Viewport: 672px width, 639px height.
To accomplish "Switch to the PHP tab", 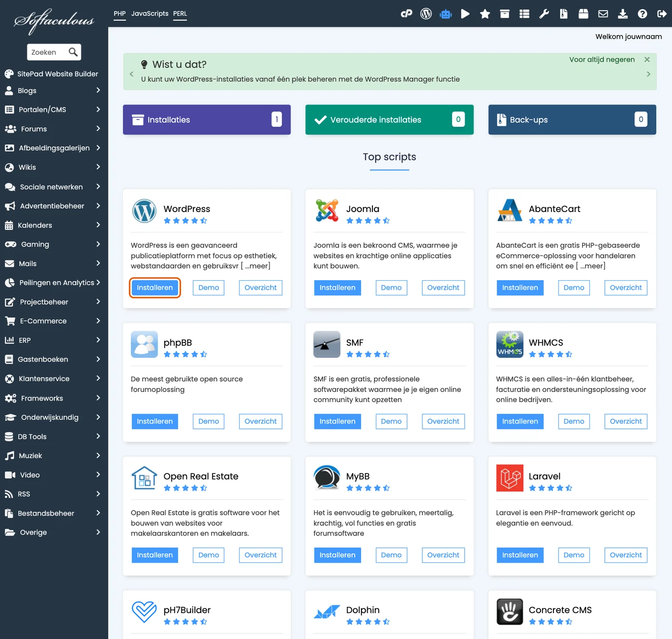I will click(x=120, y=13).
